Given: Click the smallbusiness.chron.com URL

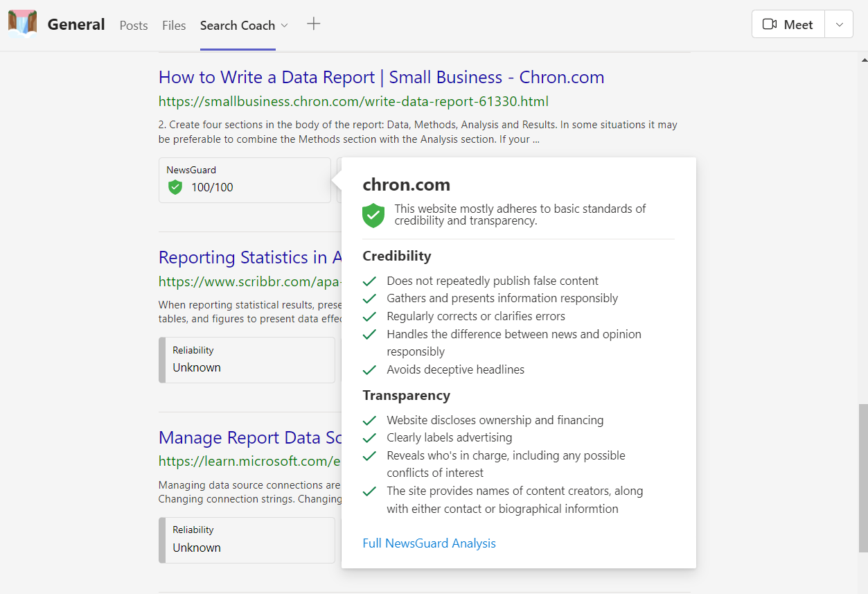Looking at the screenshot, I should tap(353, 102).
